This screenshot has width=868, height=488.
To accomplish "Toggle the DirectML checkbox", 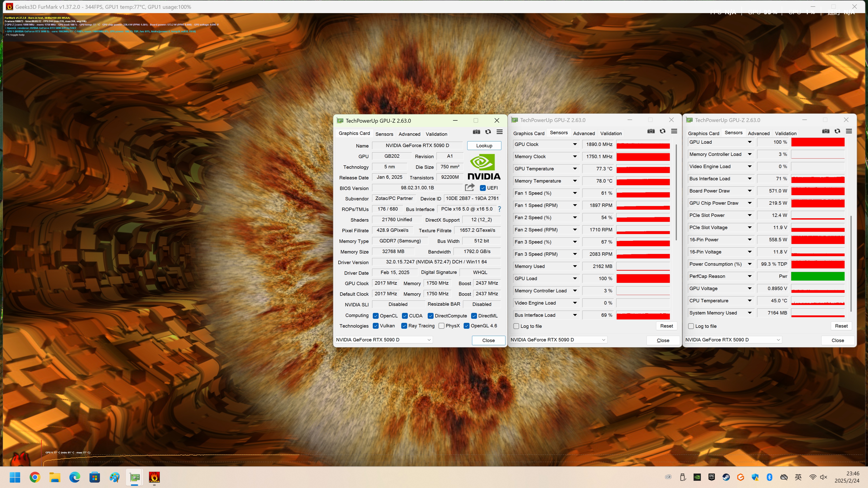I will pos(474,316).
